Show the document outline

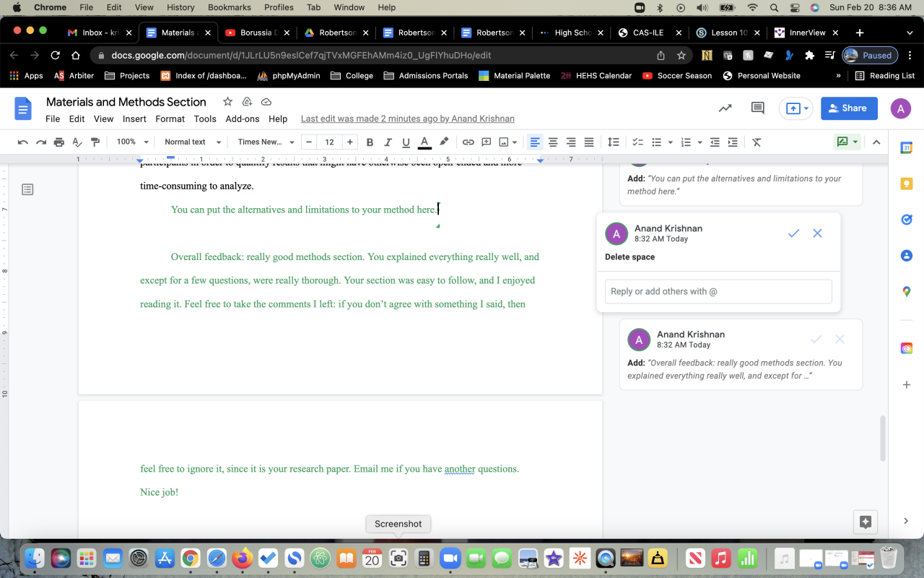[27, 189]
